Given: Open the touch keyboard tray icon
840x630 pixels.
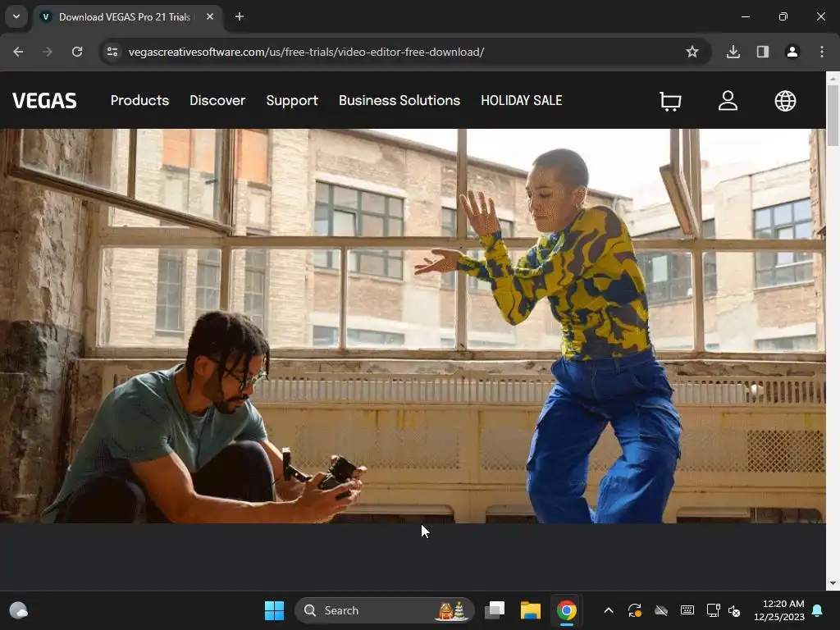Looking at the screenshot, I should [x=687, y=610].
